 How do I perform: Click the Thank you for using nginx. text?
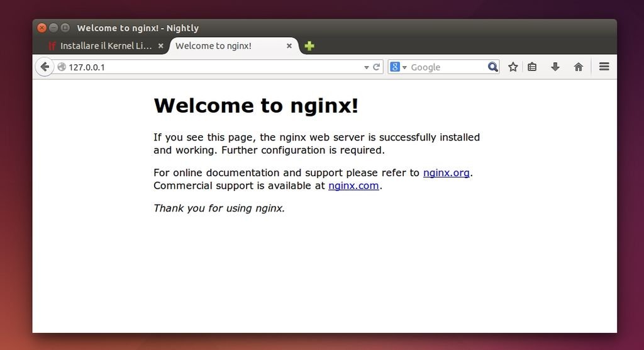(219, 208)
